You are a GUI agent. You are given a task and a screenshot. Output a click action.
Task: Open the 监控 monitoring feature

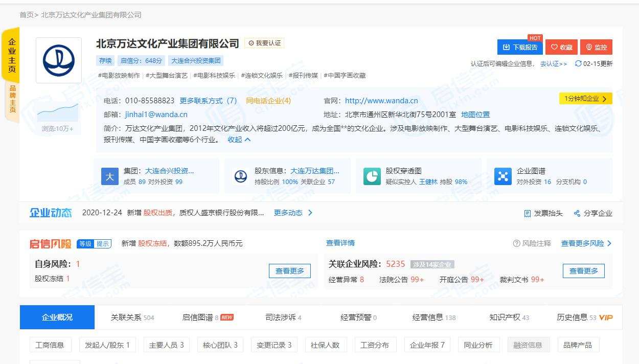[x=596, y=47]
